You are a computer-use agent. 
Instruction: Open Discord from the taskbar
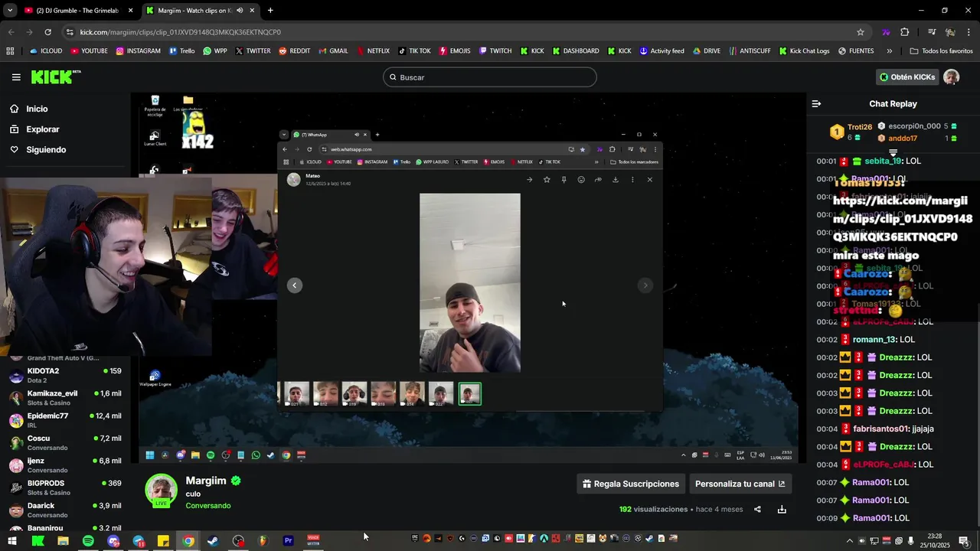pyautogui.click(x=113, y=541)
